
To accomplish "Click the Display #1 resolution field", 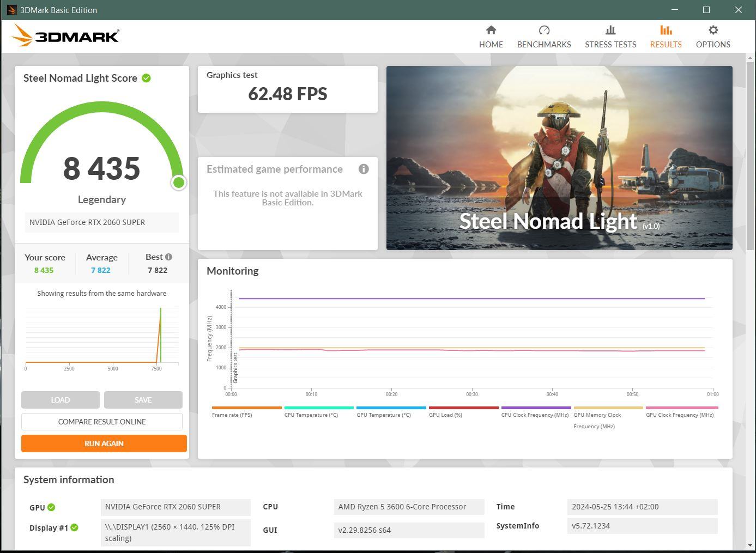I will (x=176, y=532).
